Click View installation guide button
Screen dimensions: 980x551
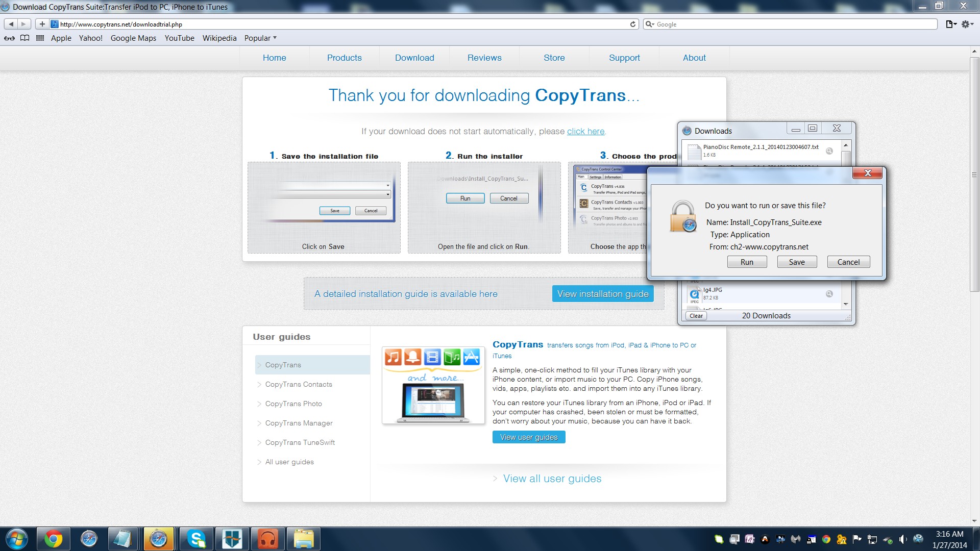[x=603, y=294]
